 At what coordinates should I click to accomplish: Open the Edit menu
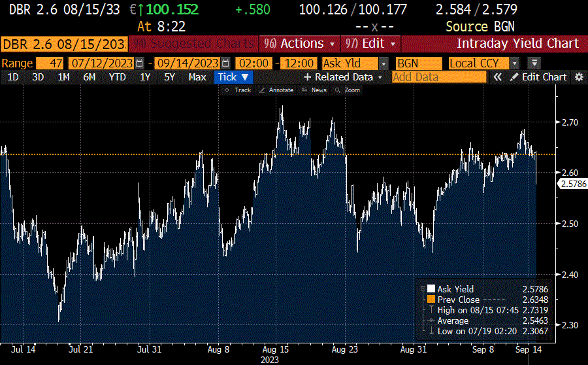coord(370,44)
